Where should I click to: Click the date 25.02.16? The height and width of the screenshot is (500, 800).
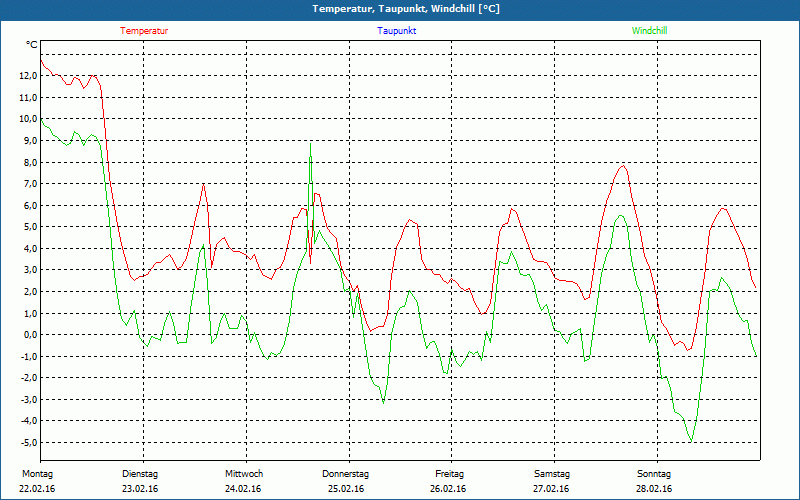(x=345, y=489)
